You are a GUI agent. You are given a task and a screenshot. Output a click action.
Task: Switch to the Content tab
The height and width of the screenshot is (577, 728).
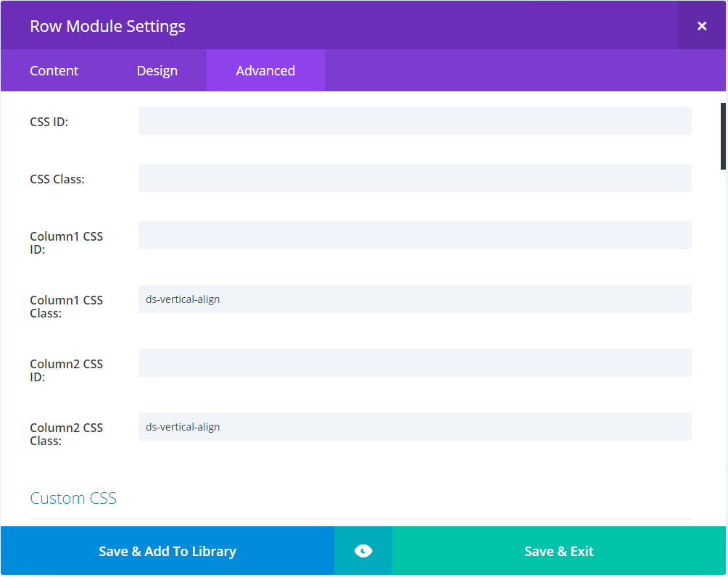pos(54,70)
